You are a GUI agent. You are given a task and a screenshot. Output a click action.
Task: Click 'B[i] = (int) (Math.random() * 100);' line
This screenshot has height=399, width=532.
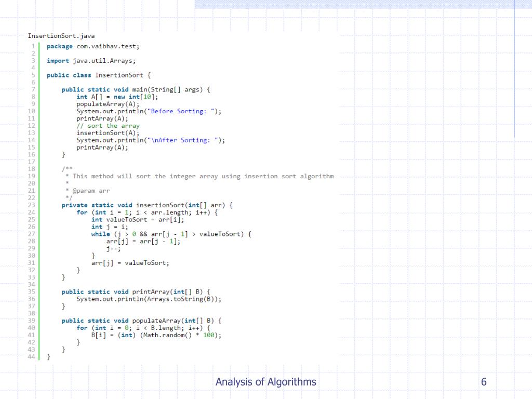[156, 335]
